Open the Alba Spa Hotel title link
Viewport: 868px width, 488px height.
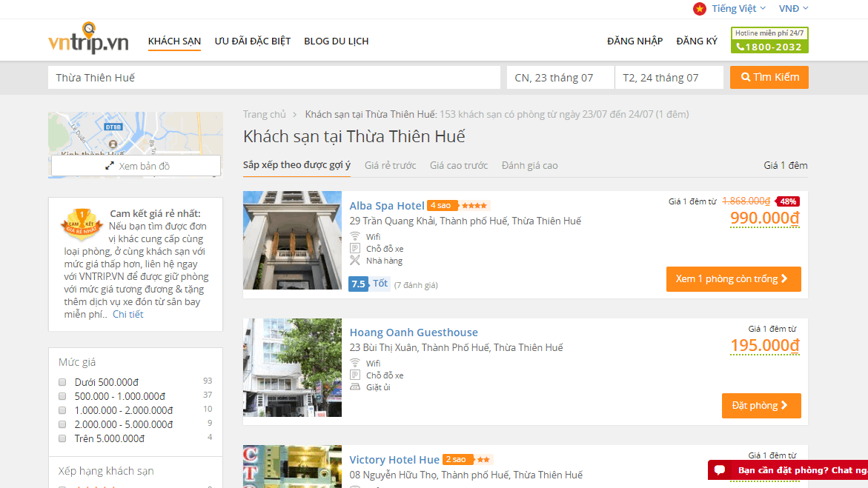[x=387, y=206]
